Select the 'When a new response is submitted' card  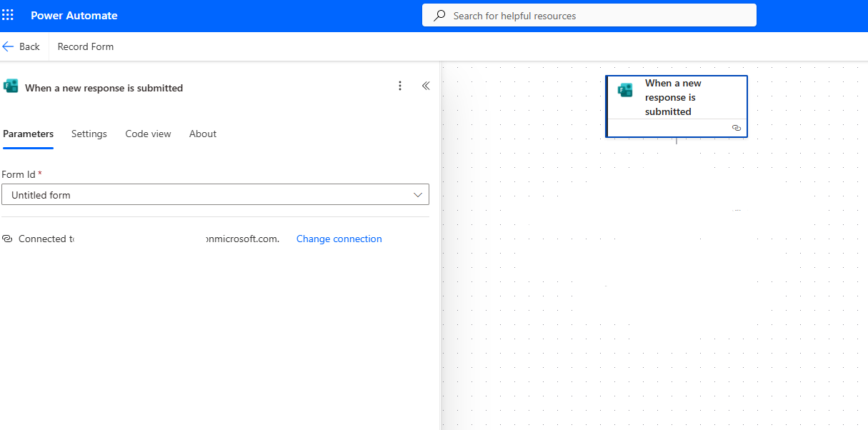[x=675, y=97]
